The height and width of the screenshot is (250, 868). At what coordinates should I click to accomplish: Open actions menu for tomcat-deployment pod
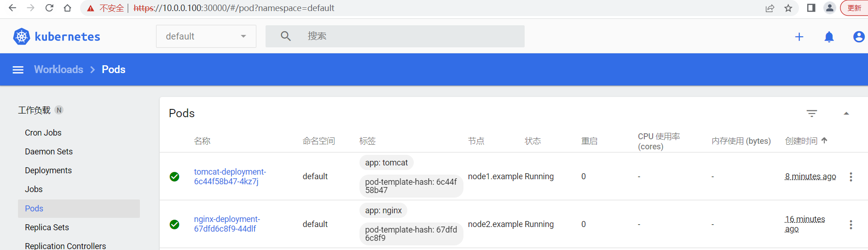coord(851,177)
